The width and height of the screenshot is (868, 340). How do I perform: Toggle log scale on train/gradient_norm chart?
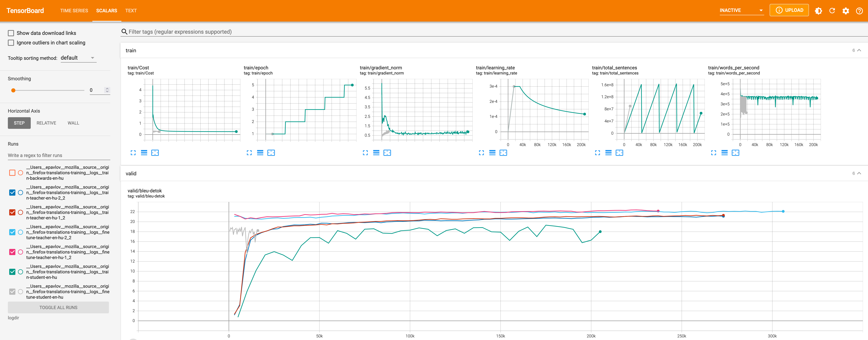click(376, 153)
